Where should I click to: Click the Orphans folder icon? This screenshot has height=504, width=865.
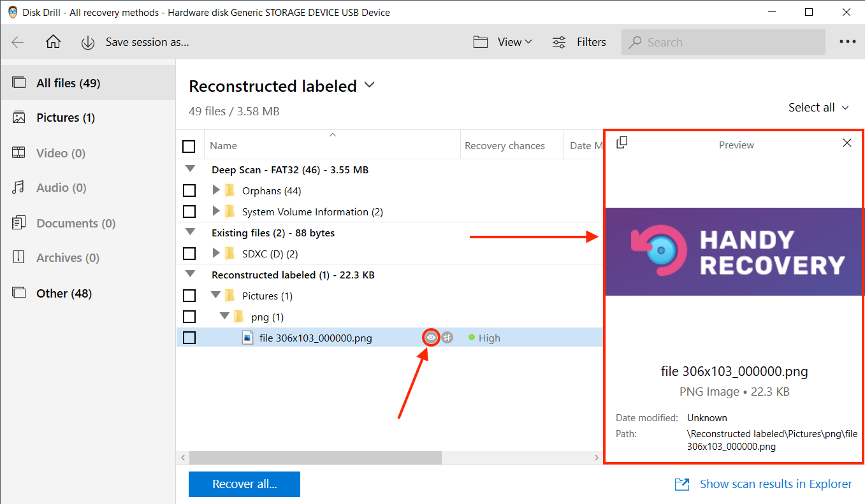[230, 191]
